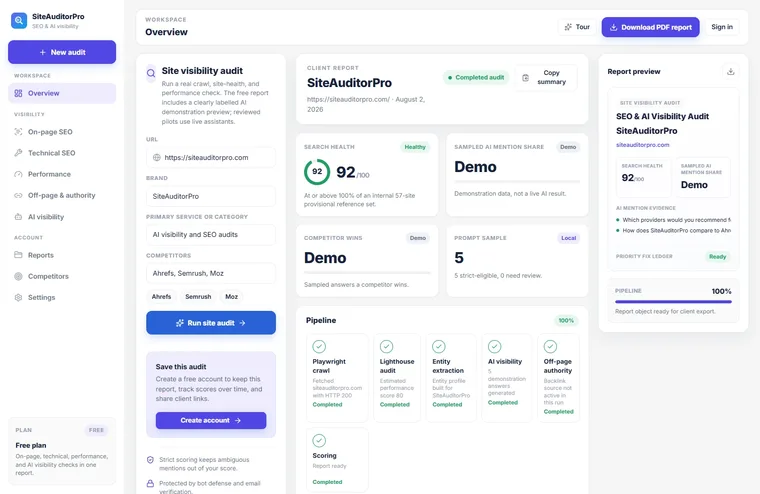Edit the URL field siteauditorpro.com
Viewport: 760px width, 494px height.
pos(211,158)
